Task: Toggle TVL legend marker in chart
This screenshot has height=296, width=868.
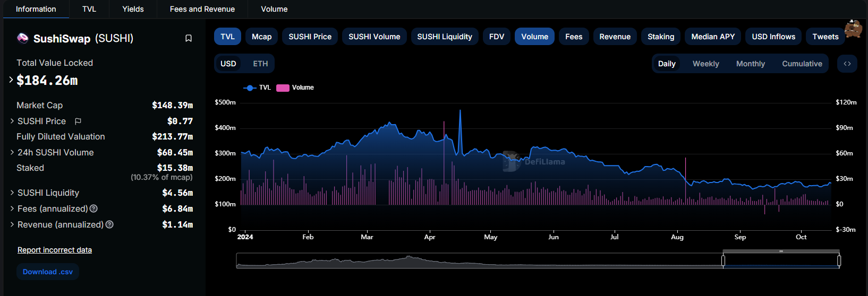Action: (x=250, y=88)
